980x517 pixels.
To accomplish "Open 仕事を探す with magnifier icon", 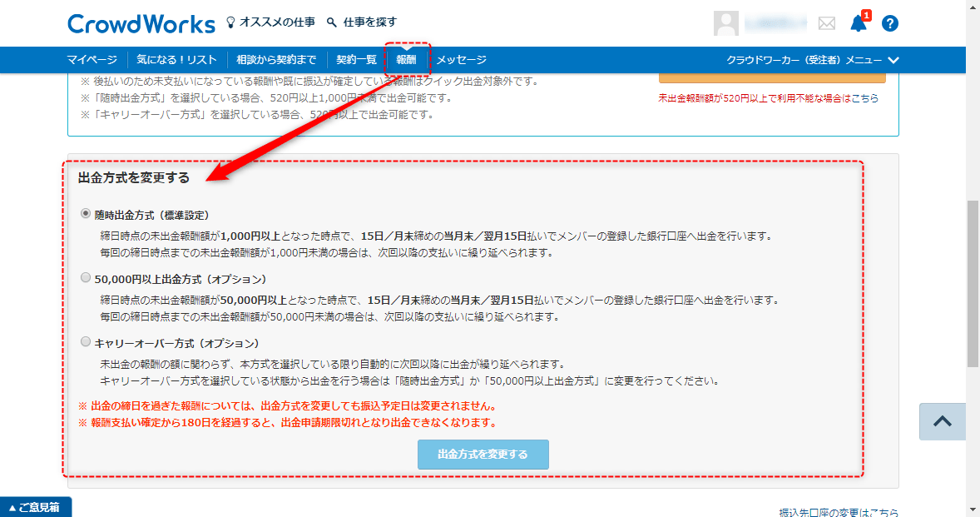I will (x=362, y=22).
